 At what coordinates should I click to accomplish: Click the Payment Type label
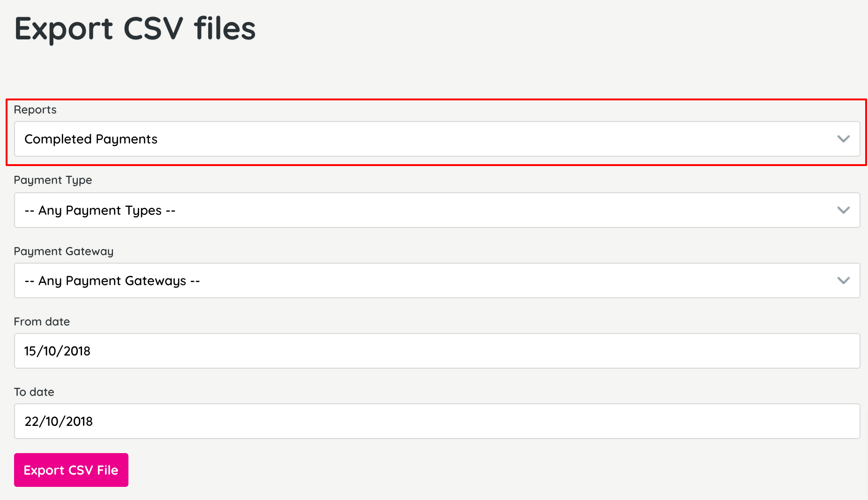pyautogui.click(x=52, y=180)
